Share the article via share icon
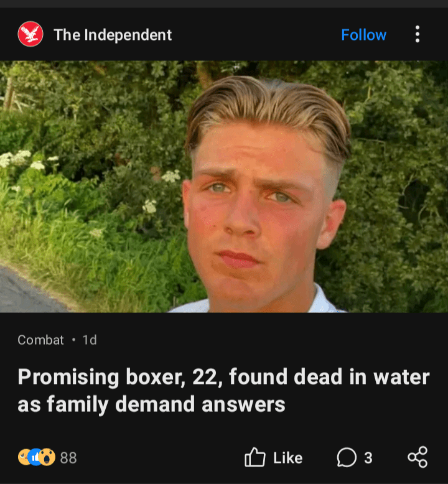448x484 pixels. tap(418, 457)
